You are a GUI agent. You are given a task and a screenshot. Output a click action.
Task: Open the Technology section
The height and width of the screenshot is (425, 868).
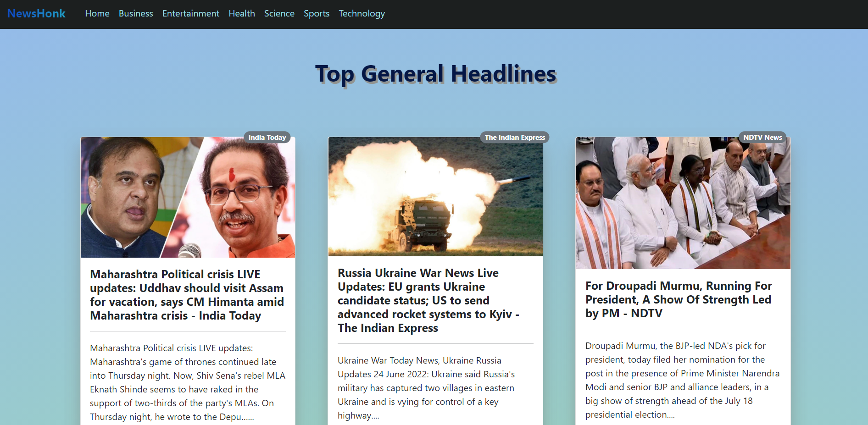coord(362,13)
